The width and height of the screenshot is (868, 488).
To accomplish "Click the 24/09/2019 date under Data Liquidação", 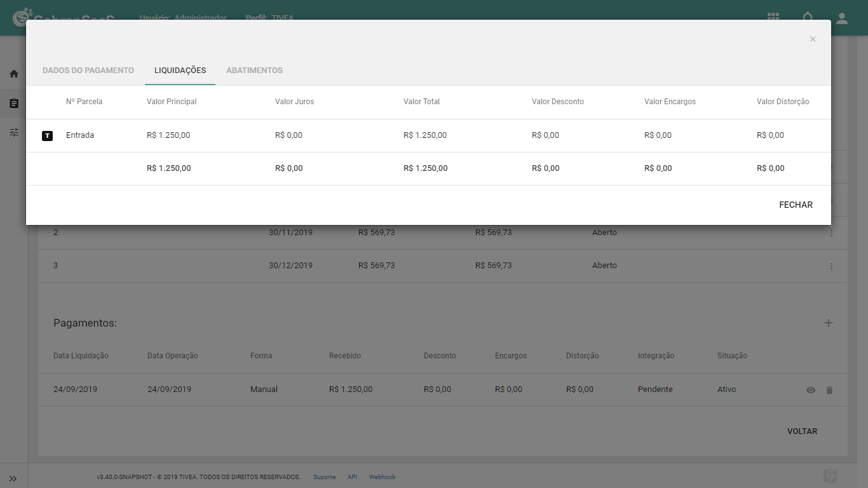I will click(x=75, y=390).
